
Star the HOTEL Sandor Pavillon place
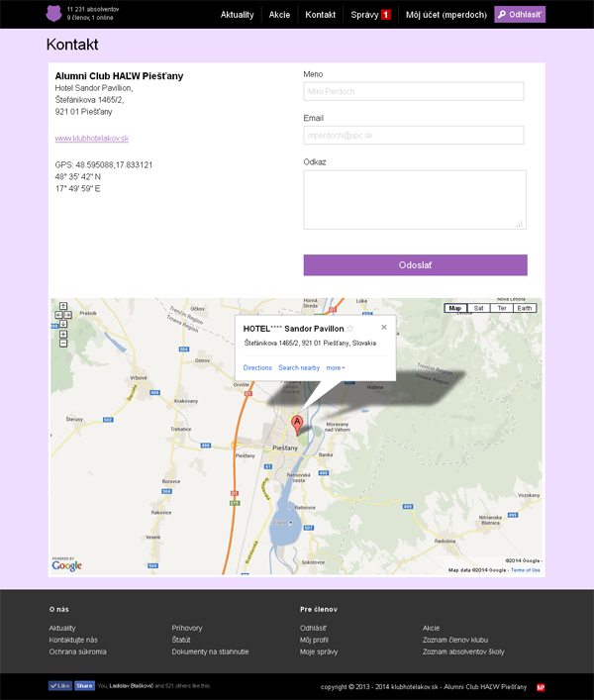[350, 329]
